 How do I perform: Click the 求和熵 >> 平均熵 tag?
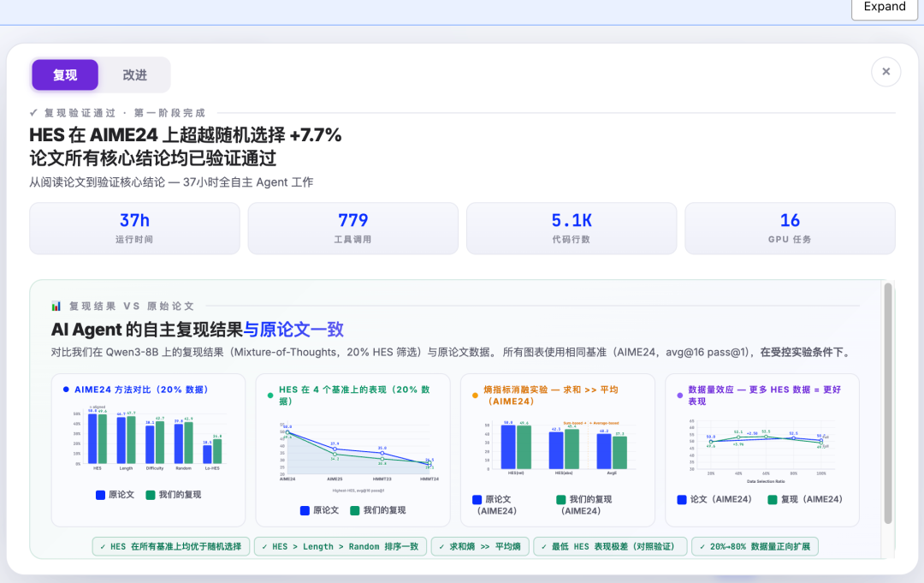480,546
